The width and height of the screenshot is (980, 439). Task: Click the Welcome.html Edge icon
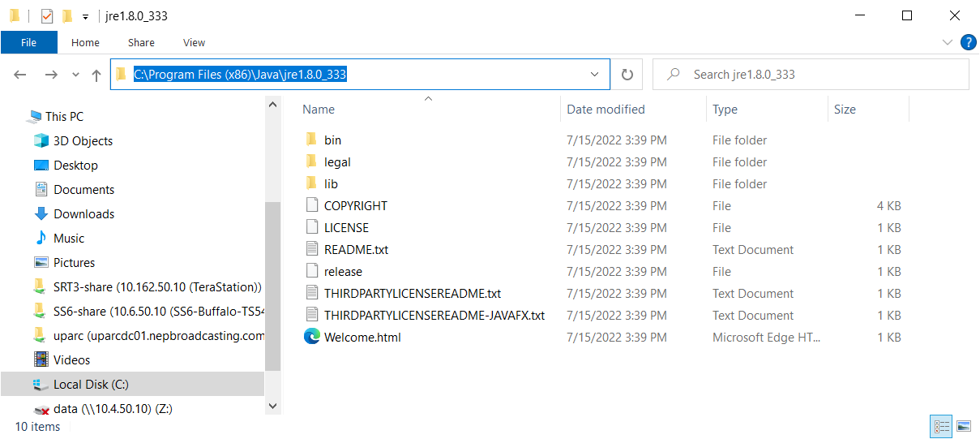312,337
